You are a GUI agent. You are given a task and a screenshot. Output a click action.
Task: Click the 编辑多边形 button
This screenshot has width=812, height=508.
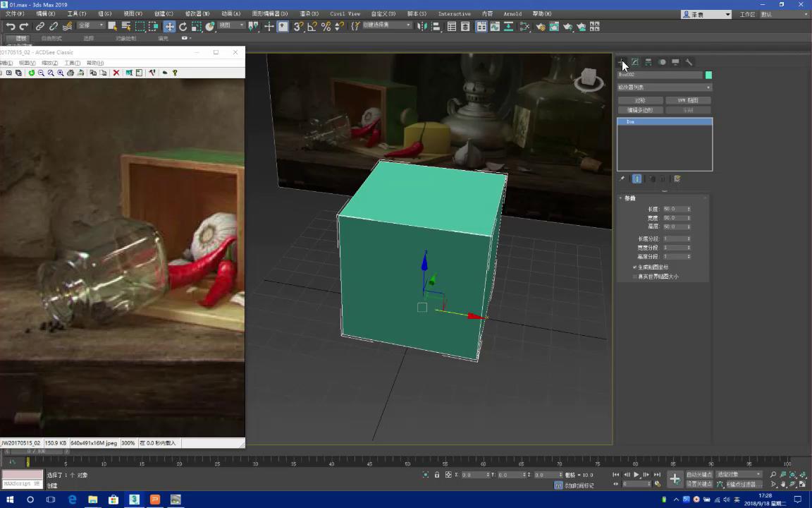click(639, 110)
